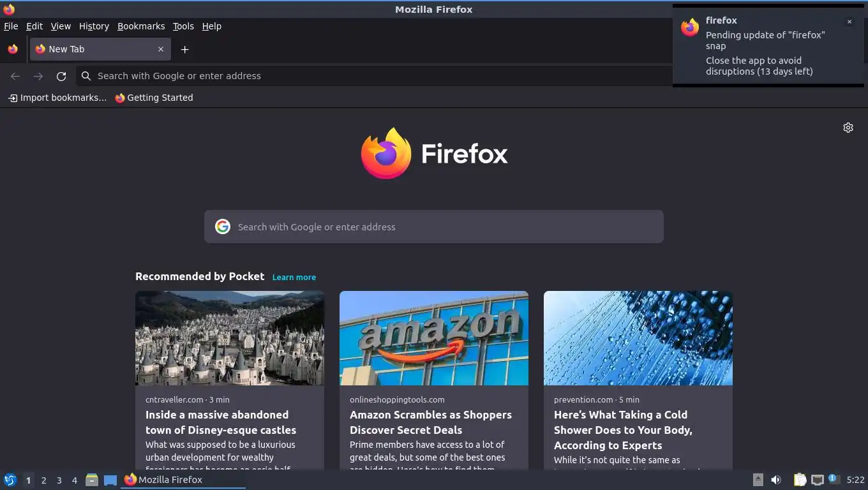Click onlineshoppingtools.com source text

coord(397,399)
